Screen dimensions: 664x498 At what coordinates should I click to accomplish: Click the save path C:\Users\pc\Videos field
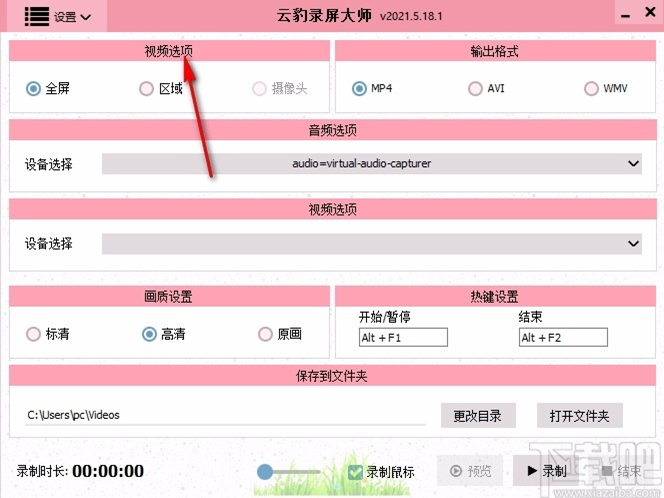[x=225, y=415]
